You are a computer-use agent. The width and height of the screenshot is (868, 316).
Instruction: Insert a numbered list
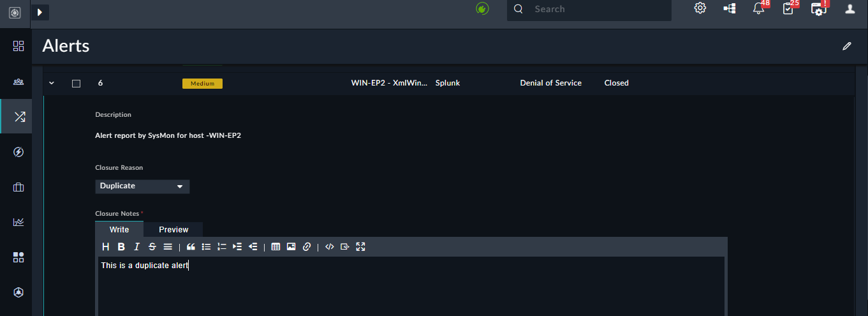pos(222,246)
